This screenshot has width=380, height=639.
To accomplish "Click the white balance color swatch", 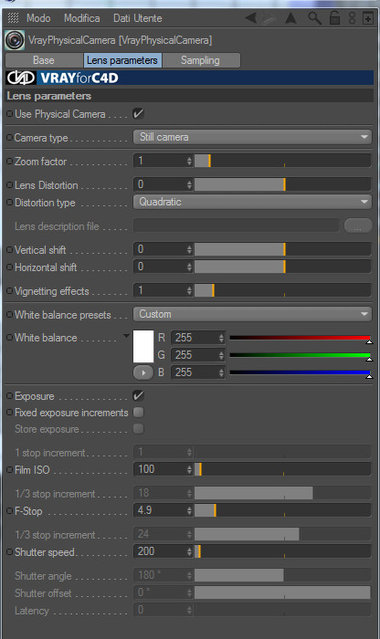I will 143,346.
